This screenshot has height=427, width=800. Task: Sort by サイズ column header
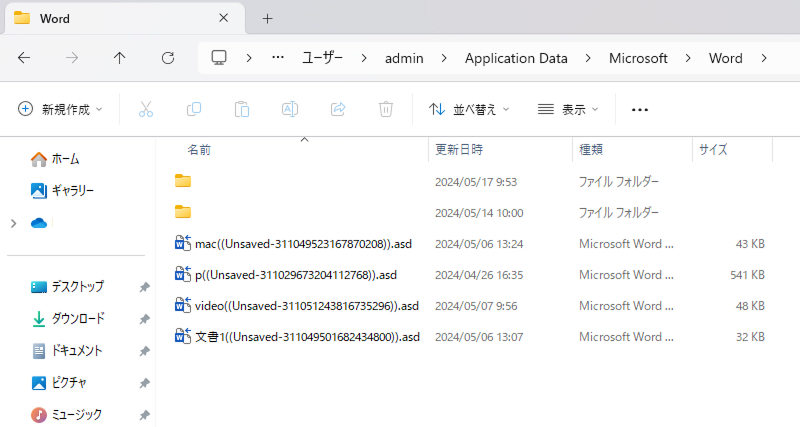[x=713, y=149]
